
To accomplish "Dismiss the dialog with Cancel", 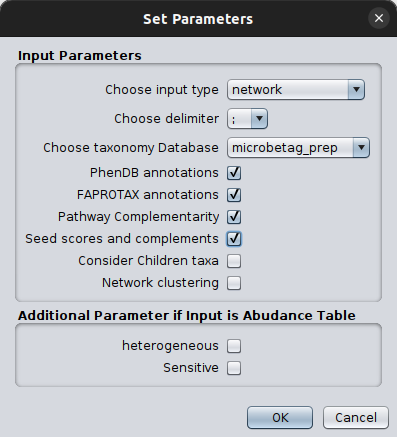I will 356,417.
